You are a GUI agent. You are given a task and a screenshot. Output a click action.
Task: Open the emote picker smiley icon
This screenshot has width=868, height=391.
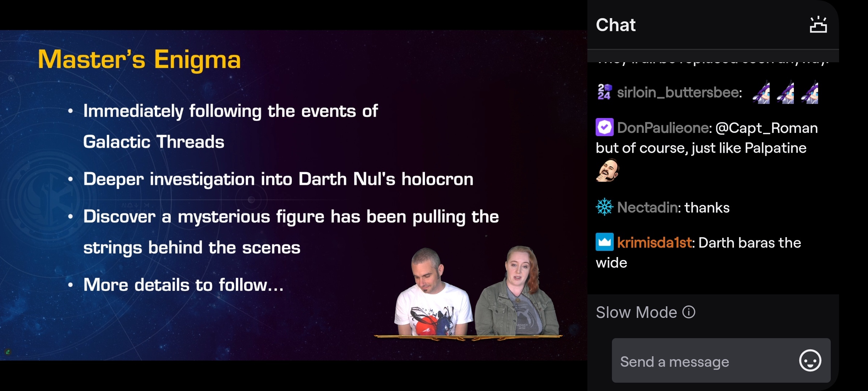coord(810,361)
